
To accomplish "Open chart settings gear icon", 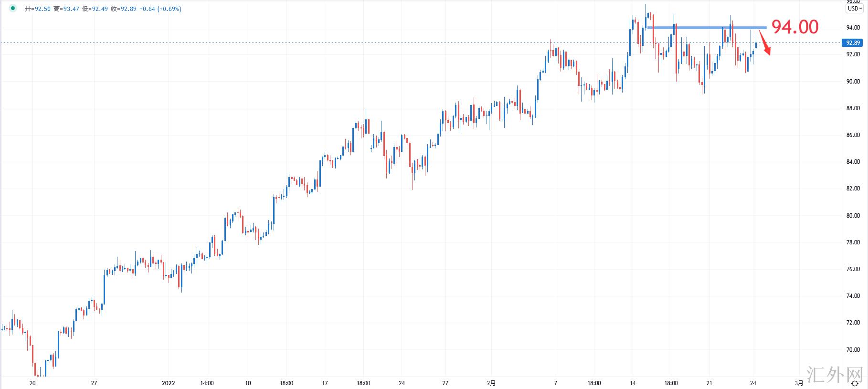I will (855, 384).
